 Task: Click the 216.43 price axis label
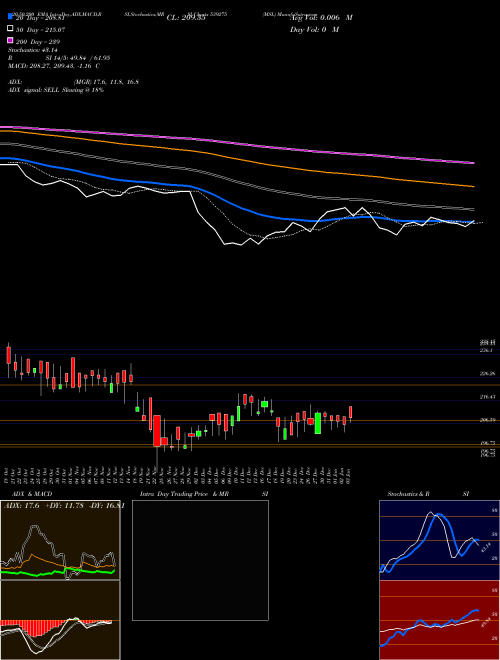pyautogui.click(x=488, y=397)
